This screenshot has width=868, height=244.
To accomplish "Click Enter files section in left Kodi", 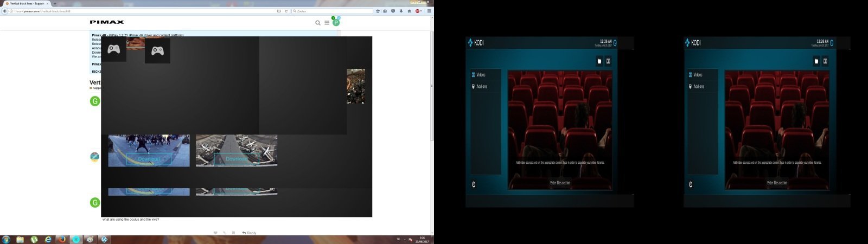I will [x=560, y=183].
